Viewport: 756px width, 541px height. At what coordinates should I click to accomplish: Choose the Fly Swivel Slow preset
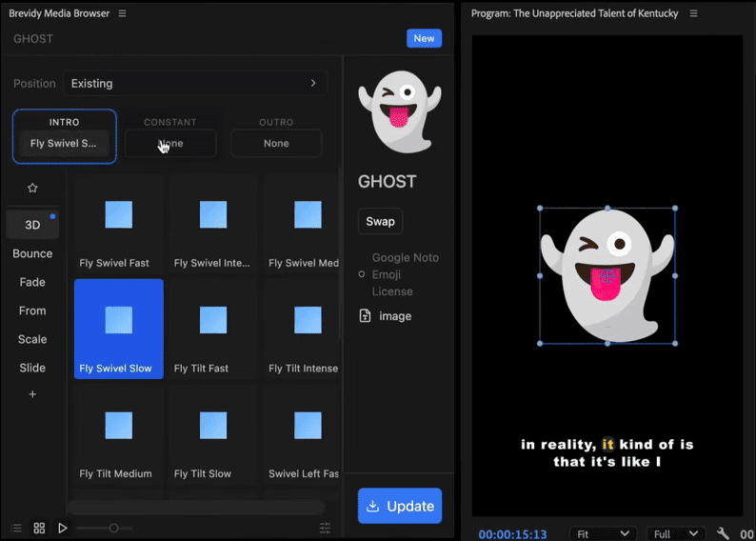pyautogui.click(x=119, y=329)
